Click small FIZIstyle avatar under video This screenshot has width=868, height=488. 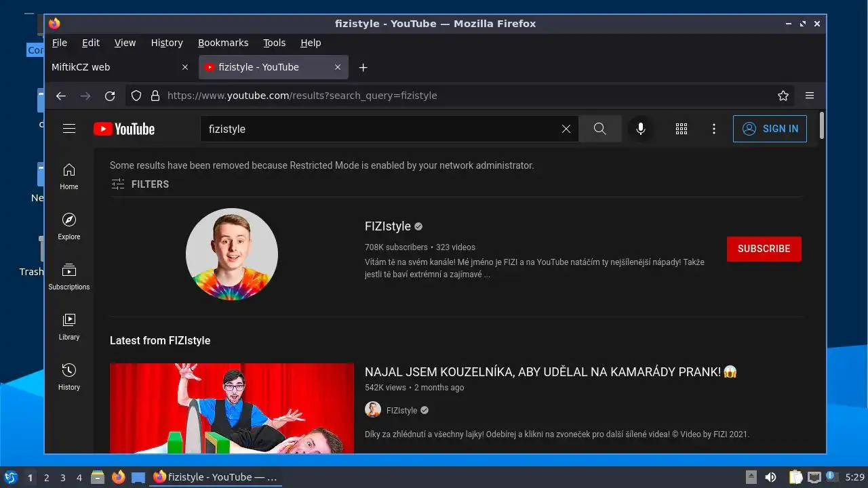pos(373,409)
